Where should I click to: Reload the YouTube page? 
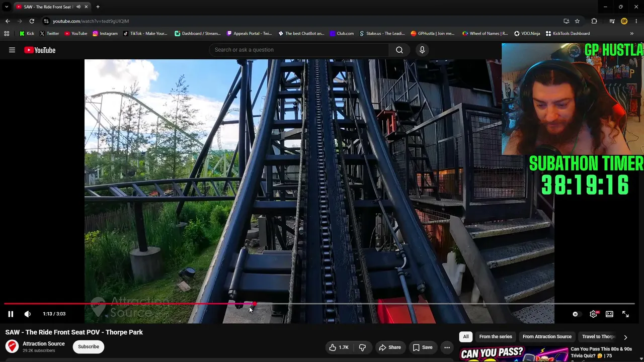(32, 21)
